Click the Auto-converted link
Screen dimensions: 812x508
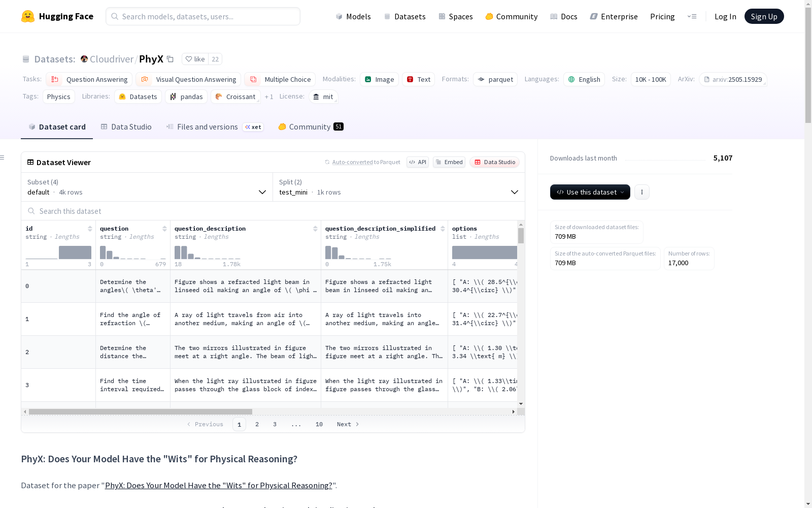coord(353,162)
